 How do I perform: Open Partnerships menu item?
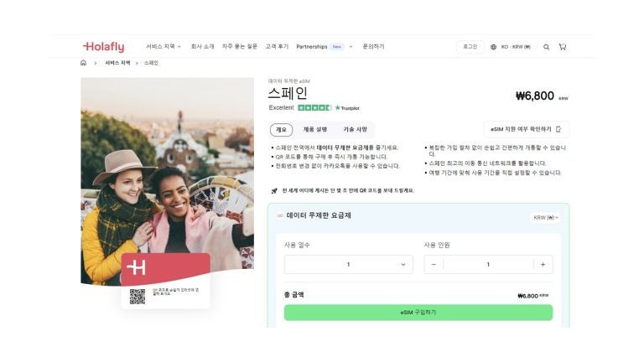312,47
